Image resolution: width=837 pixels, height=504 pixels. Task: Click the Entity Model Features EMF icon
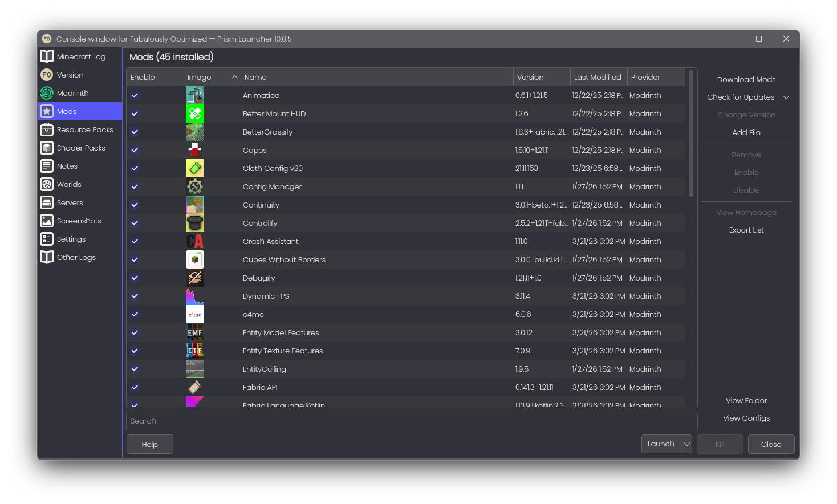pyautogui.click(x=195, y=332)
